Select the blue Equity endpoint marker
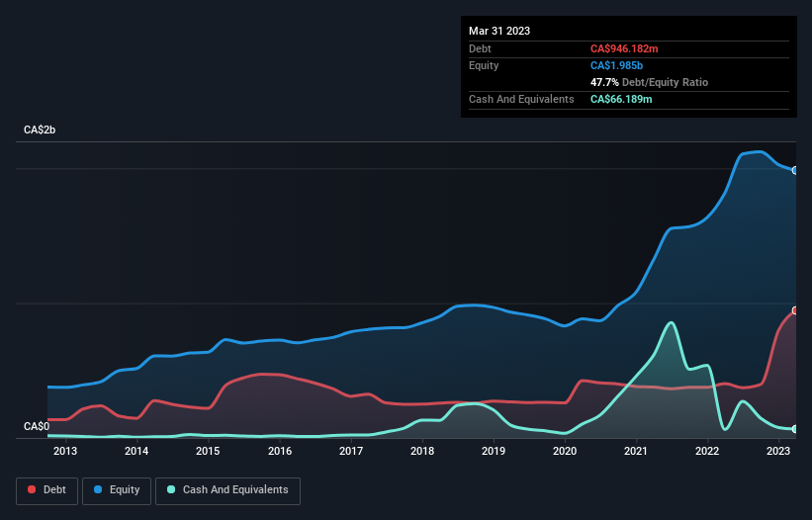 point(795,170)
